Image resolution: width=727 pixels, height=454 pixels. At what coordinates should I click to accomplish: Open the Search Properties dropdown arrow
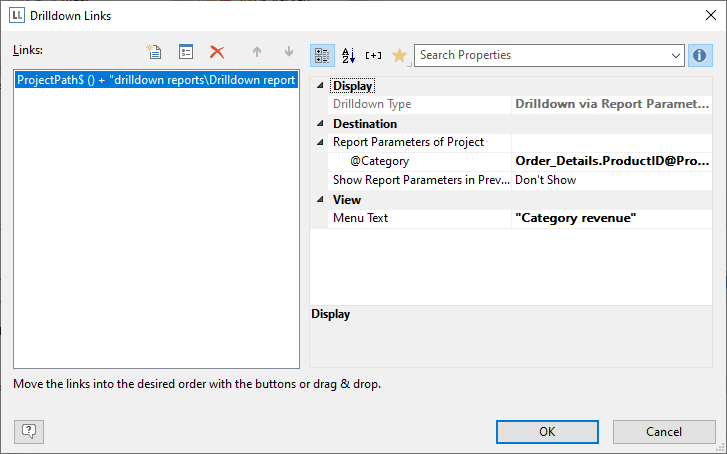(x=676, y=56)
